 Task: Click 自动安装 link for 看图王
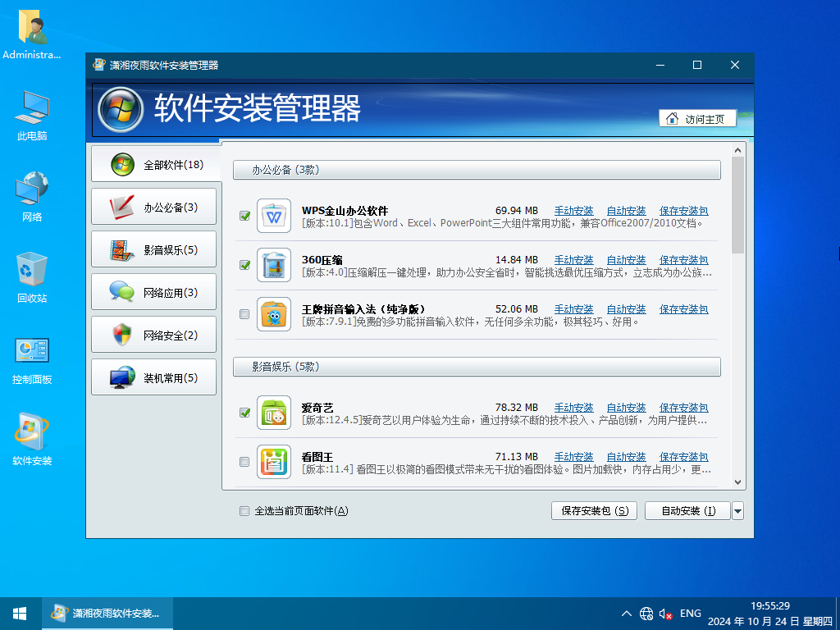[x=626, y=457]
